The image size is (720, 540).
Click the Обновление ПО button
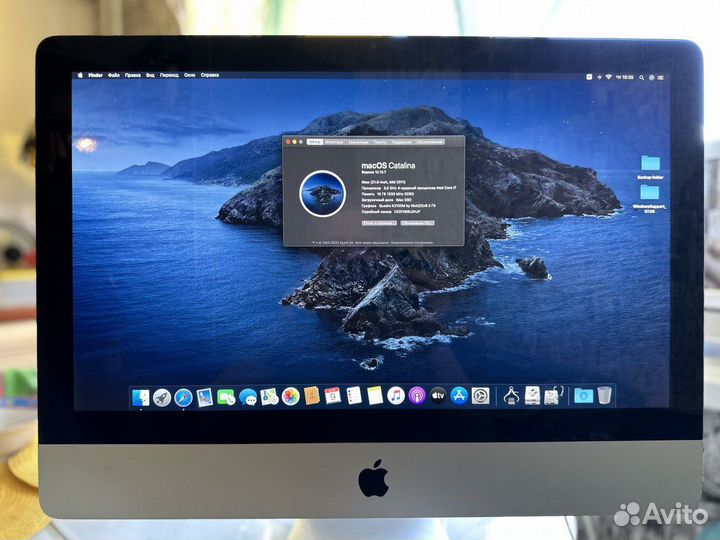(417, 223)
